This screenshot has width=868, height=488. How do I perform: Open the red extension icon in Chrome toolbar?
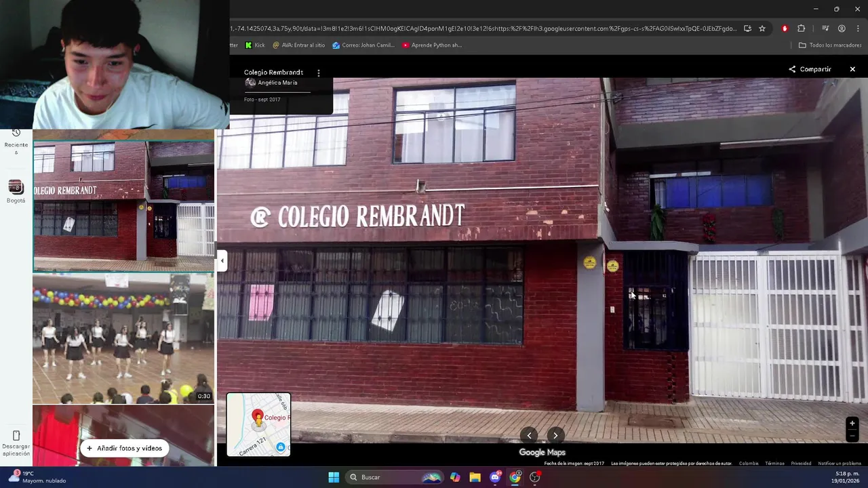pos(785,28)
